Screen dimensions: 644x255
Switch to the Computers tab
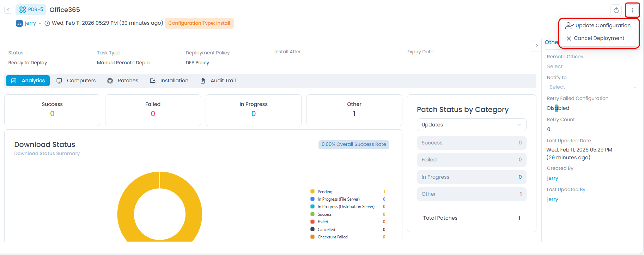tap(76, 81)
